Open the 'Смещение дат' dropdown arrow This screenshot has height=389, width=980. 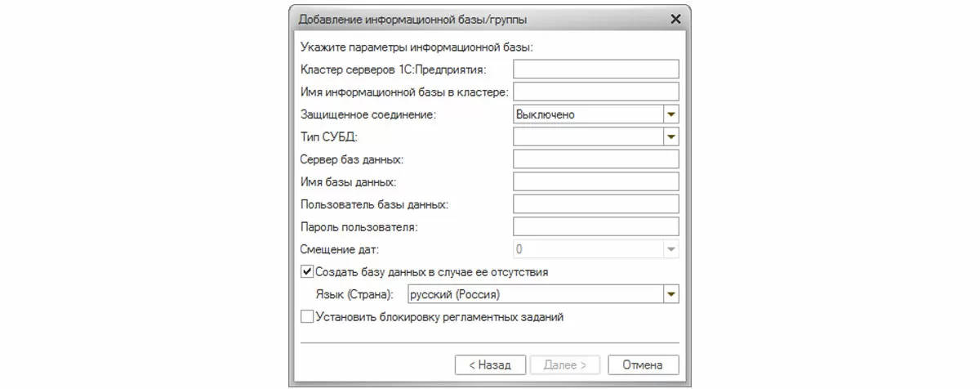[671, 248]
